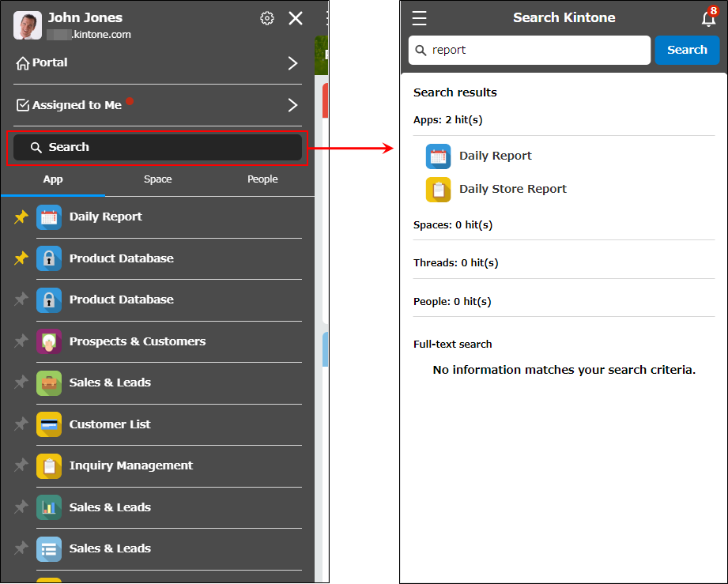
Task: Pin the Inquiry Management app star
Action: 20,465
